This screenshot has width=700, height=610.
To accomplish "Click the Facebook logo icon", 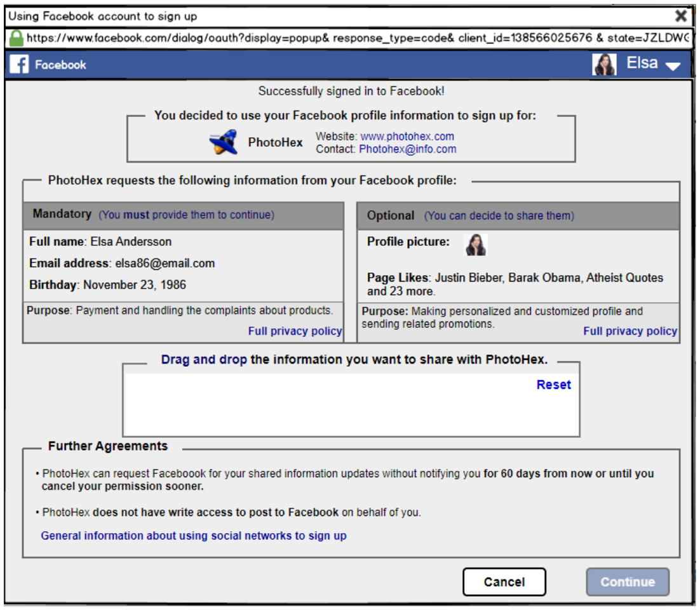I will point(19,64).
